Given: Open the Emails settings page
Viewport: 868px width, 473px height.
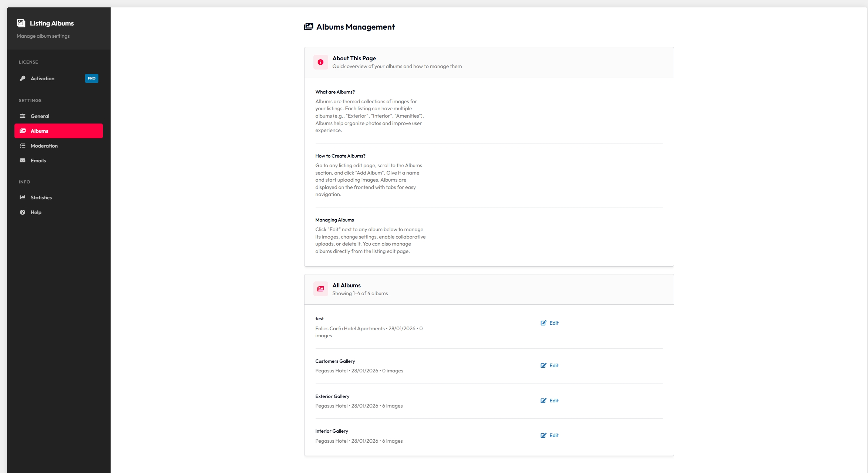Looking at the screenshot, I should 38,160.
